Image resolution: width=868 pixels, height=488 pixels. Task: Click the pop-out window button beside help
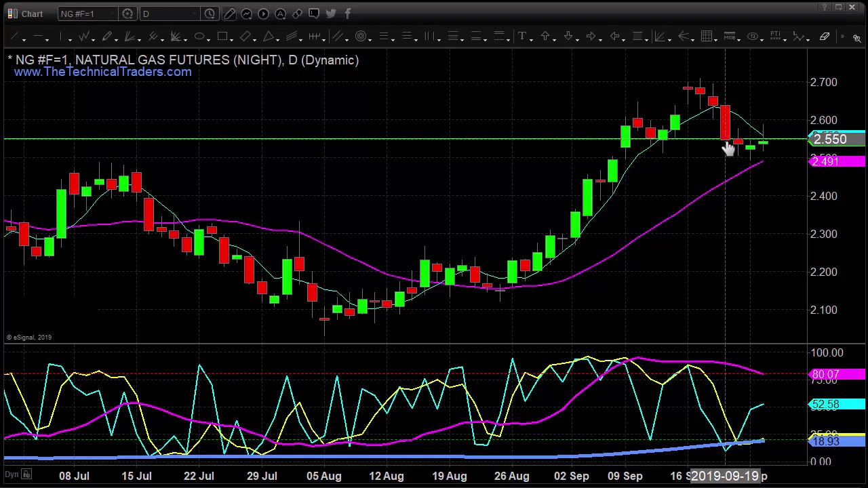(x=839, y=7)
